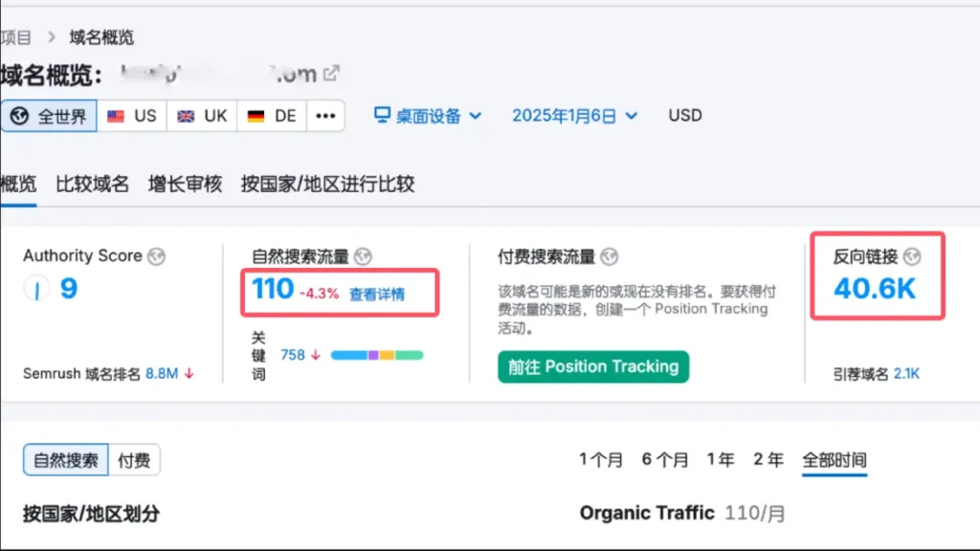This screenshot has height=551, width=980.
Task: Click the organic traffic value 110
Action: (273, 289)
